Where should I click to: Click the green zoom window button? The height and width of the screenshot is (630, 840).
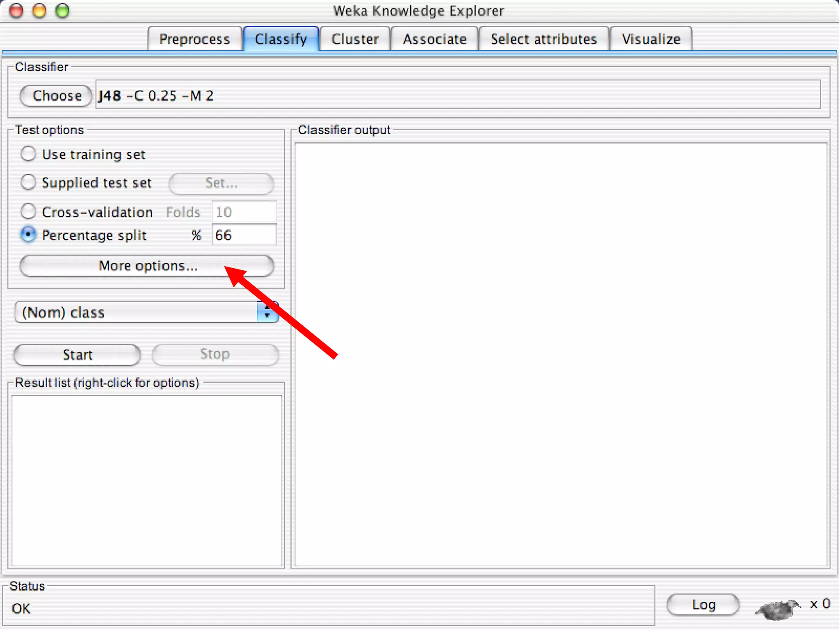coord(62,11)
